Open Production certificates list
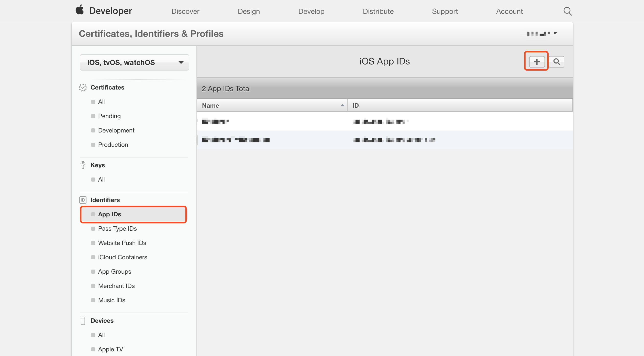The width and height of the screenshot is (644, 356). click(x=113, y=145)
